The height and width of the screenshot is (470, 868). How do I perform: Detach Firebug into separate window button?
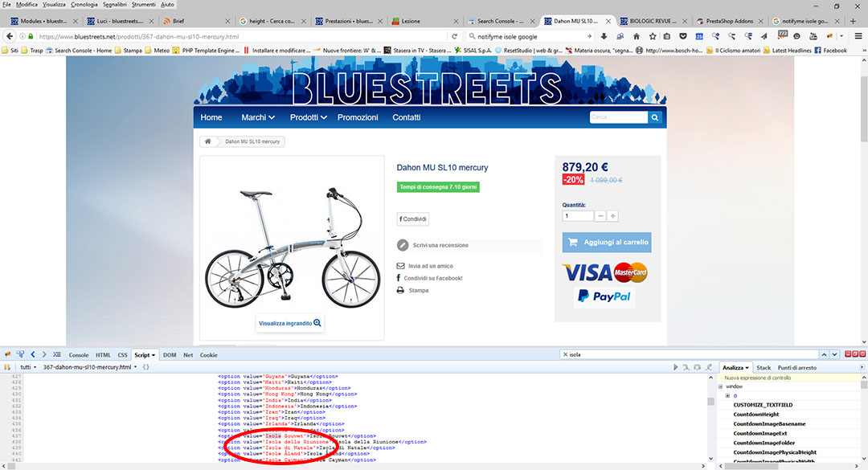point(854,354)
